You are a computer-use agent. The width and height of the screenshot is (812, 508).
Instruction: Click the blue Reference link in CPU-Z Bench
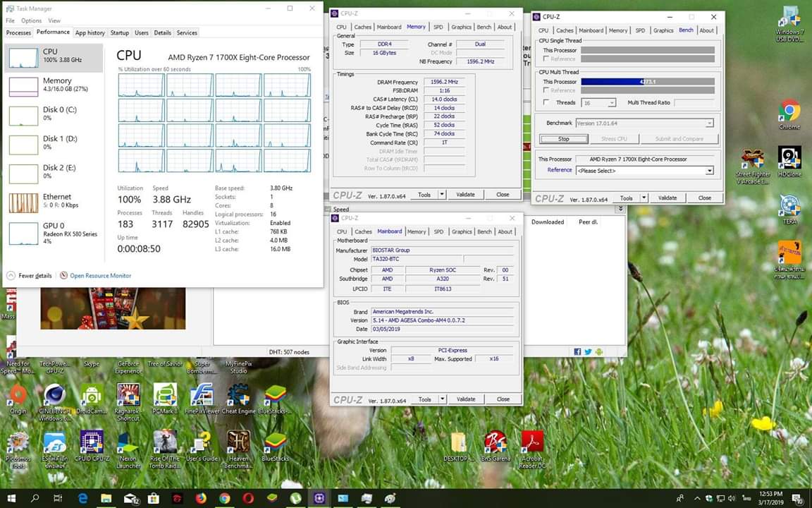coord(560,170)
